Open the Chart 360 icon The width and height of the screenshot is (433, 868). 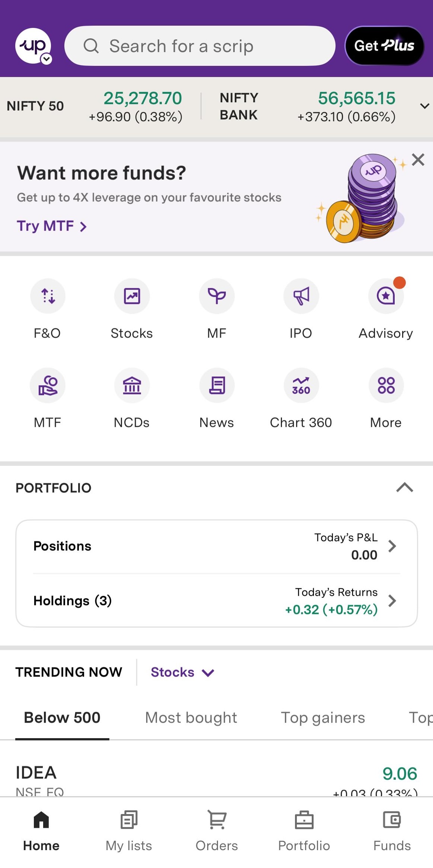[x=301, y=385]
